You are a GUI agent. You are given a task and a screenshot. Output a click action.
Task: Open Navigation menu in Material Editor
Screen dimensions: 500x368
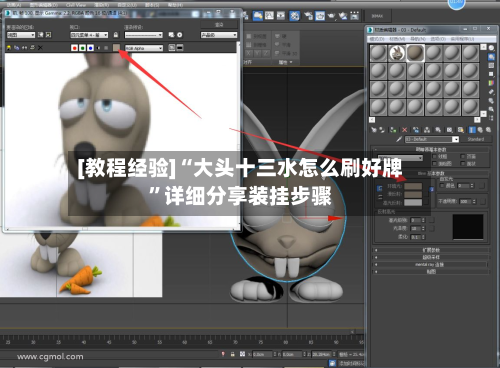[417, 39]
